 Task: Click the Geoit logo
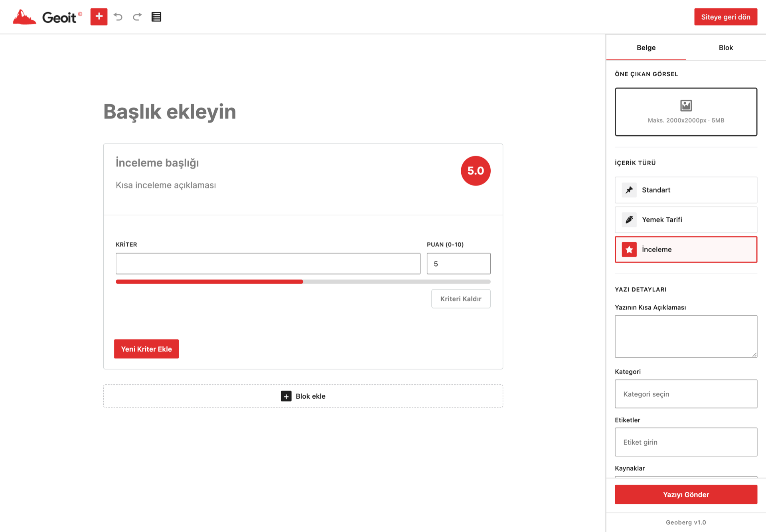click(x=47, y=17)
